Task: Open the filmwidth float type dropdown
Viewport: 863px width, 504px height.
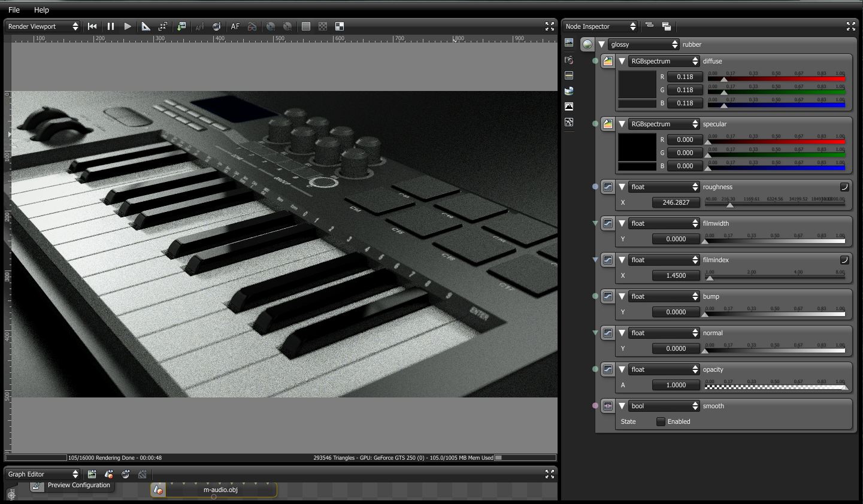Action: (x=664, y=223)
